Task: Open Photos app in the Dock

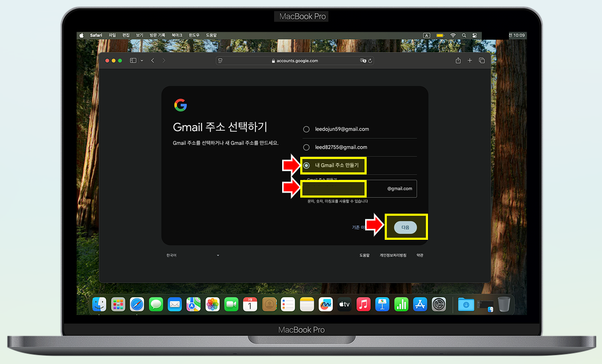Action: [212, 305]
